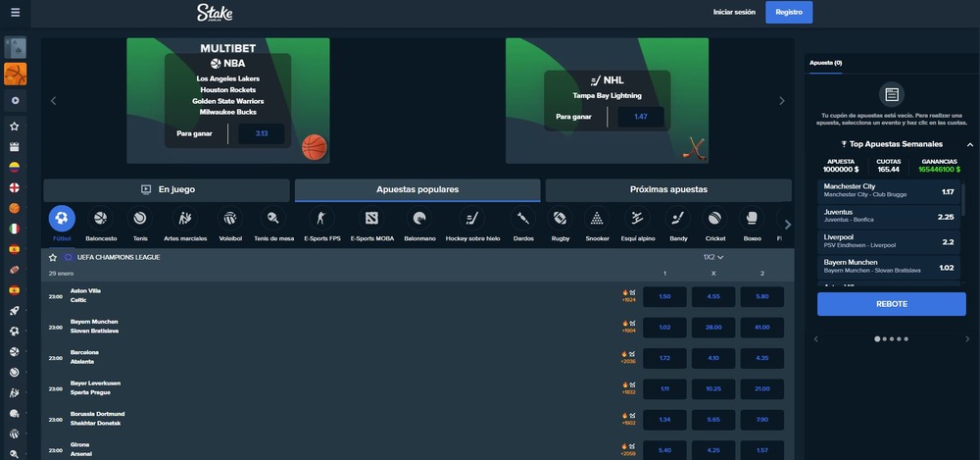
Task: Go to next top bets slide
Action: pos(967,338)
